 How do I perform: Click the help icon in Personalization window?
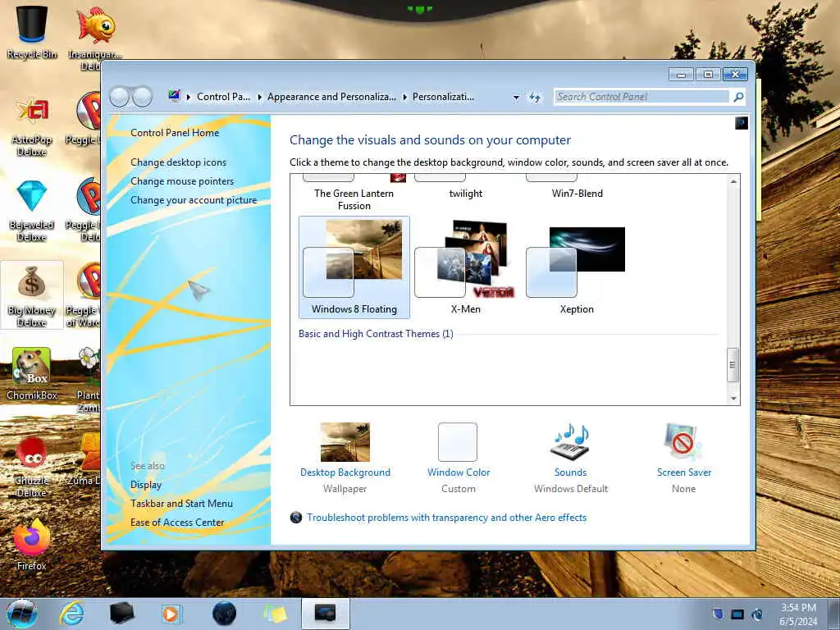tap(742, 123)
